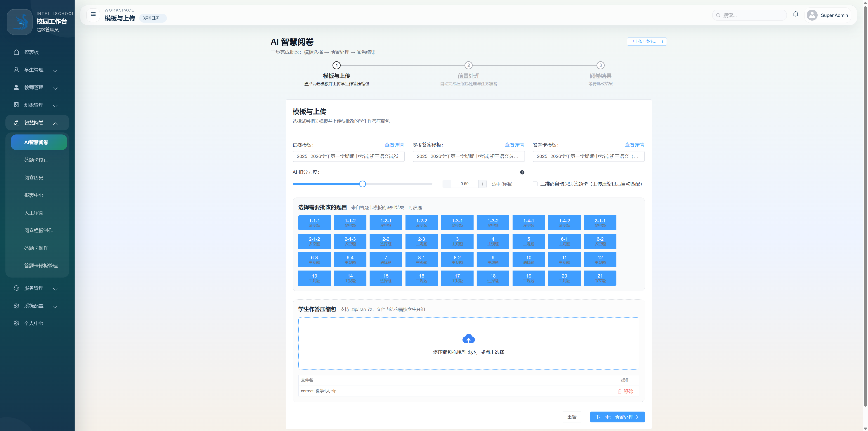
Task: Open 查看详情 link for 参考答案模板
Action: click(x=514, y=145)
